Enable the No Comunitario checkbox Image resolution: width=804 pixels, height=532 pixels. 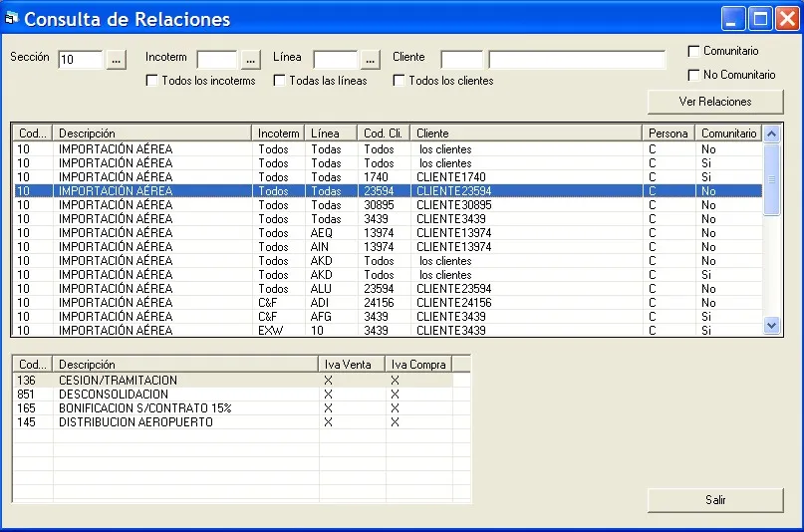[693, 75]
